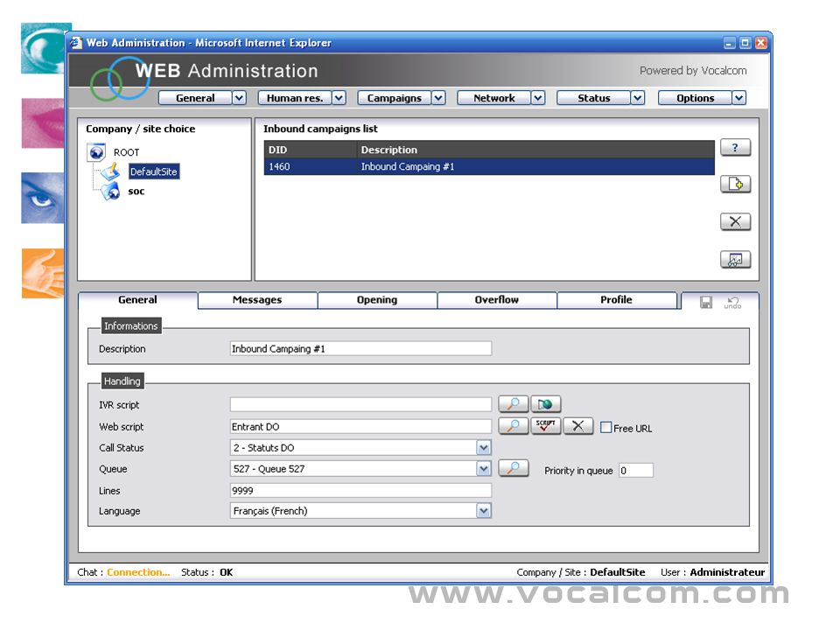Switch to the Opening tab
The image size is (840, 630).
click(377, 300)
